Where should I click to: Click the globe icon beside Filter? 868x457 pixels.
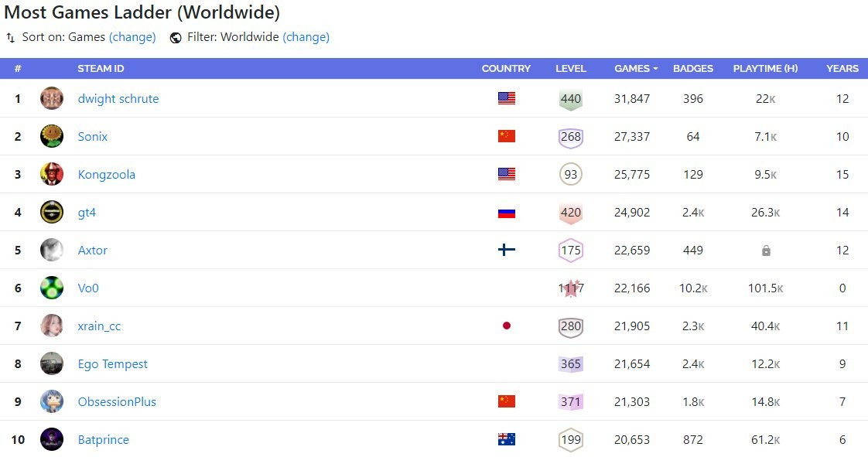[176, 38]
